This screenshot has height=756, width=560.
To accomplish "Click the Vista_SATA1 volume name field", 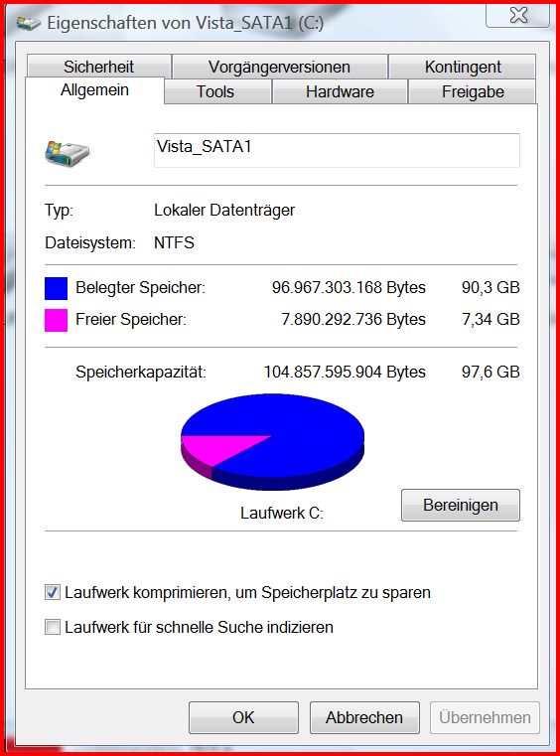I will tap(337, 150).
